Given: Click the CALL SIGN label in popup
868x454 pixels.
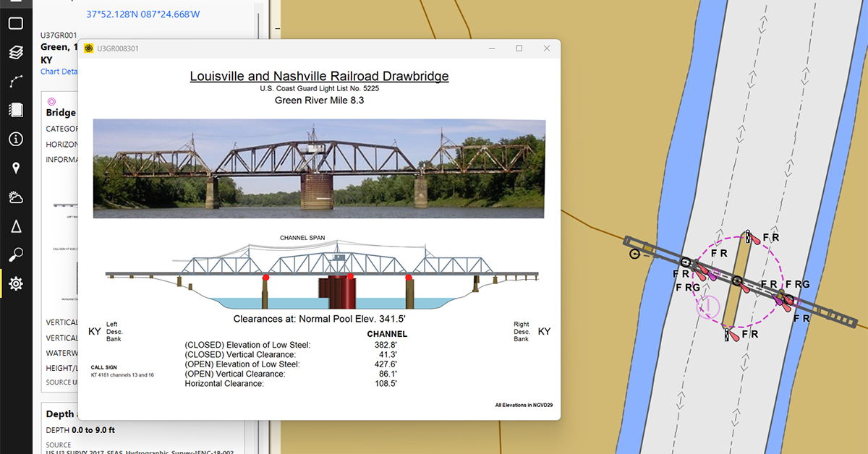Looking at the screenshot, I should click(x=103, y=367).
